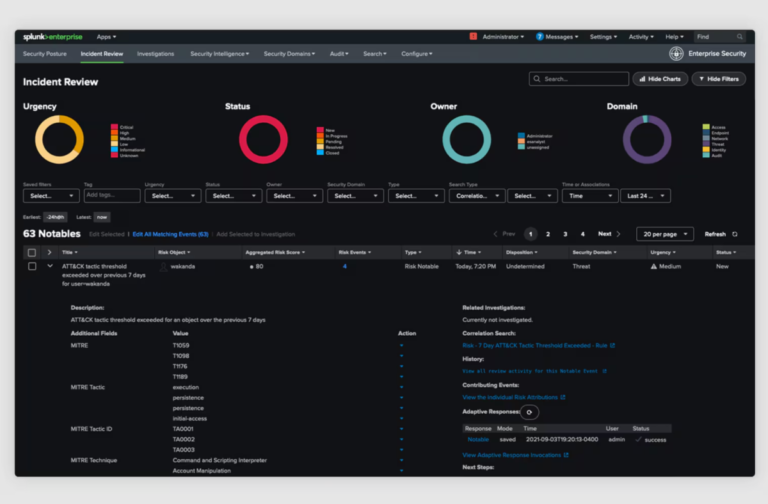The width and height of the screenshot is (768, 504).
Task: Open the Correlation search type dropdown
Action: click(x=477, y=196)
